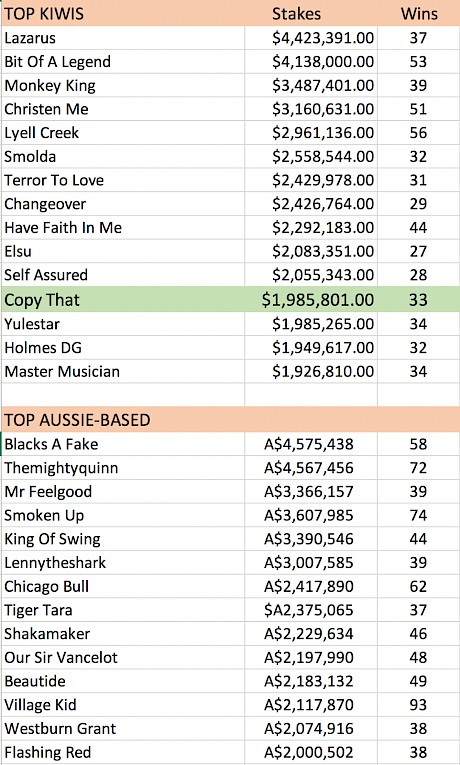The height and width of the screenshot is (765, 460).
Task: Click Tiger Tara stakes $A2,375,065
Action: [311, 610]
